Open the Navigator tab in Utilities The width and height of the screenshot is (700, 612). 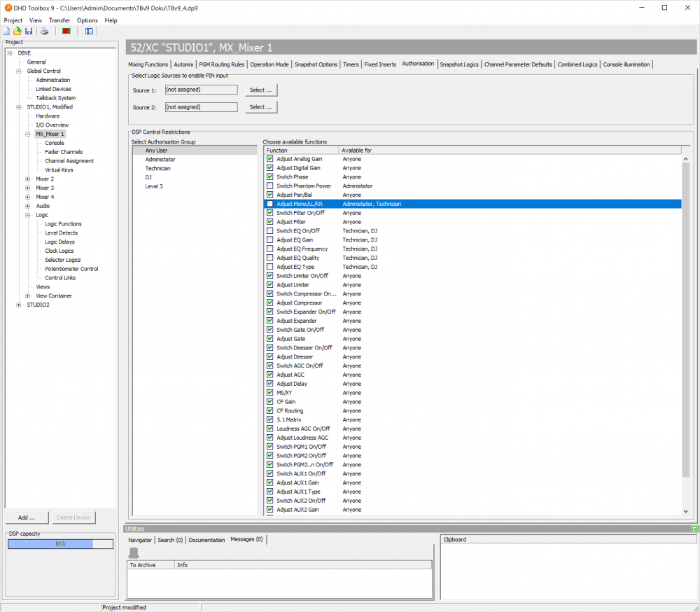(139, 540)
